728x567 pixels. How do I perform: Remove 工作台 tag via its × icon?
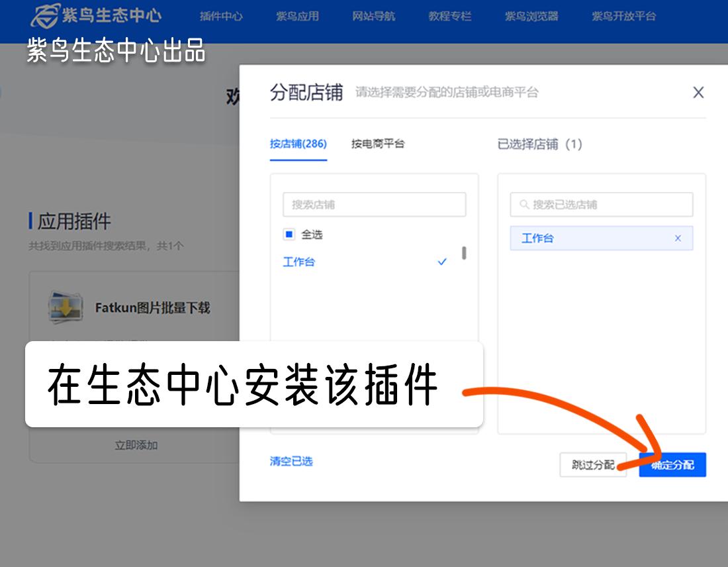click(x=678, y=238)
